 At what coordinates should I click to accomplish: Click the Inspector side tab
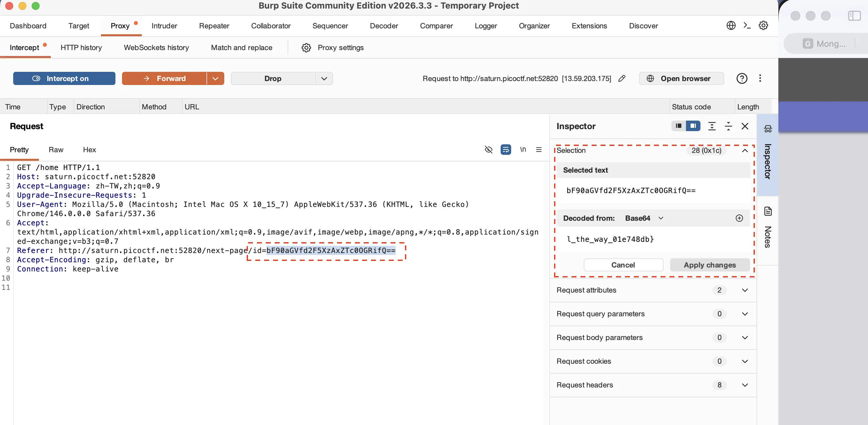768,155
